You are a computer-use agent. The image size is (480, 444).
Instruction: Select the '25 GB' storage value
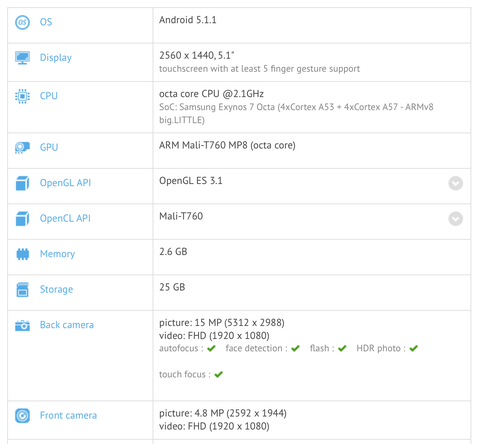coord(172,287)
